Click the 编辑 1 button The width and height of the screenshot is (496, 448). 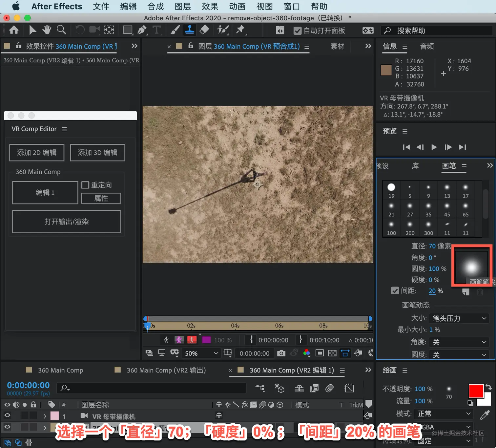45,193
